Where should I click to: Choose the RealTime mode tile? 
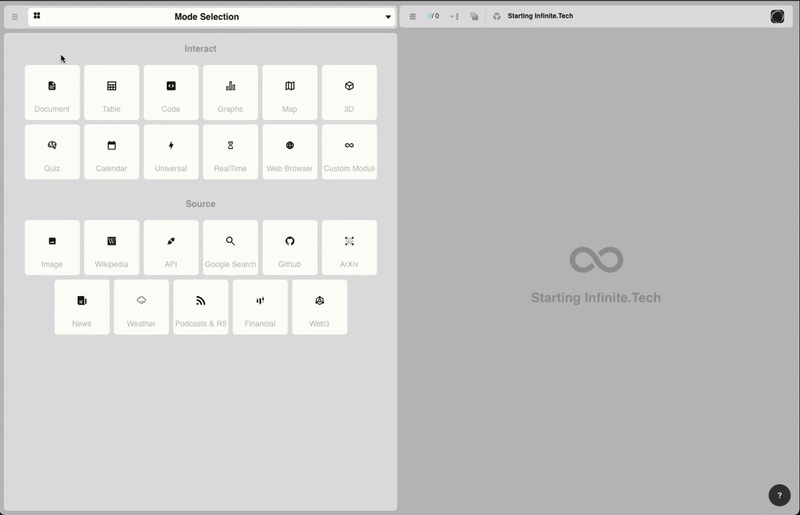click(x=230, y=152)
